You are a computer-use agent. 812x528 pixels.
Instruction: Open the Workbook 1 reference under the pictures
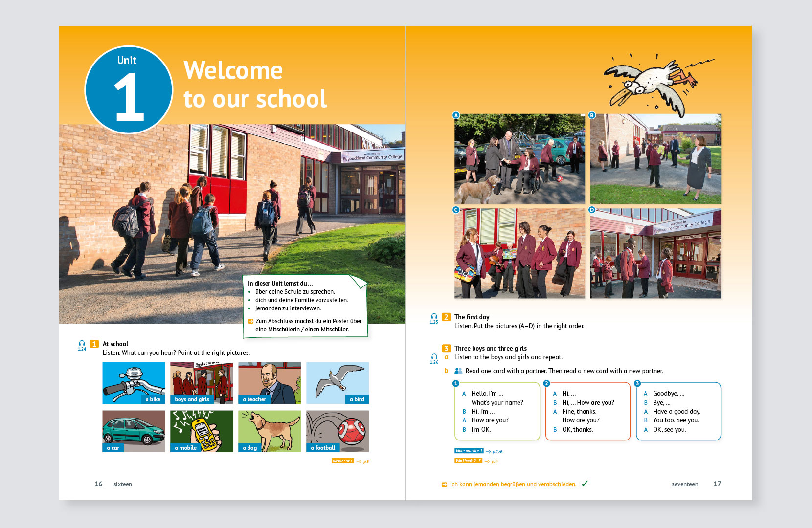[342, 461]
